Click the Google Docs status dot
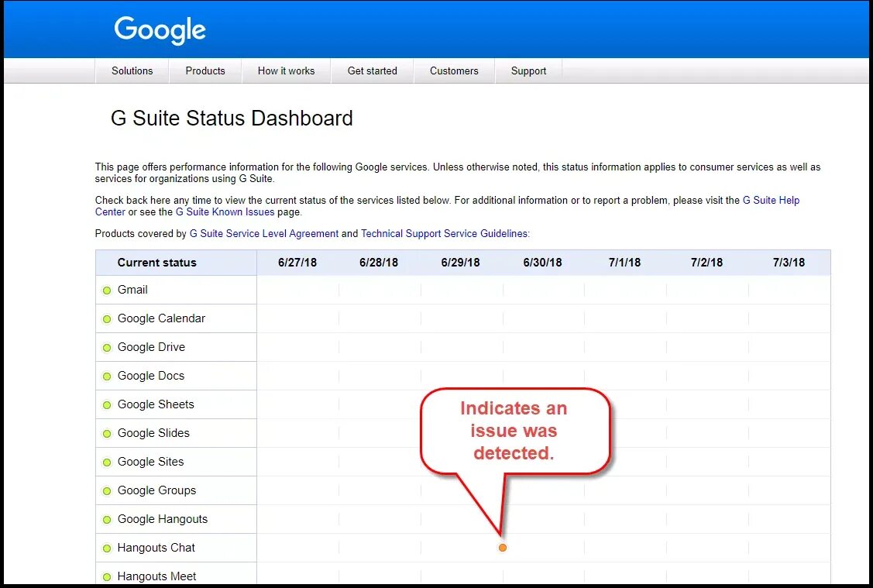Image resolution: width=873 pixels, height=588 pixels. click(108, 376)
